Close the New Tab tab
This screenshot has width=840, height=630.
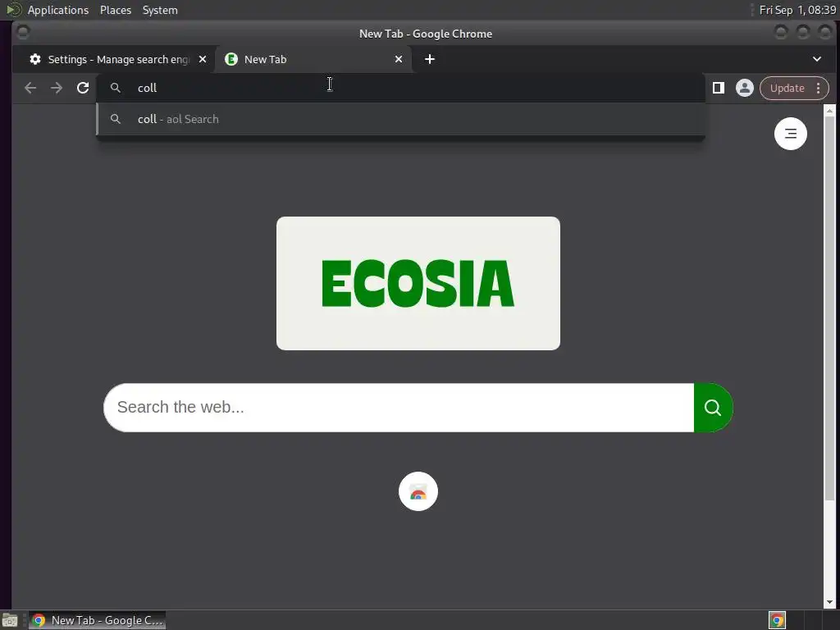tap(399, 59)
